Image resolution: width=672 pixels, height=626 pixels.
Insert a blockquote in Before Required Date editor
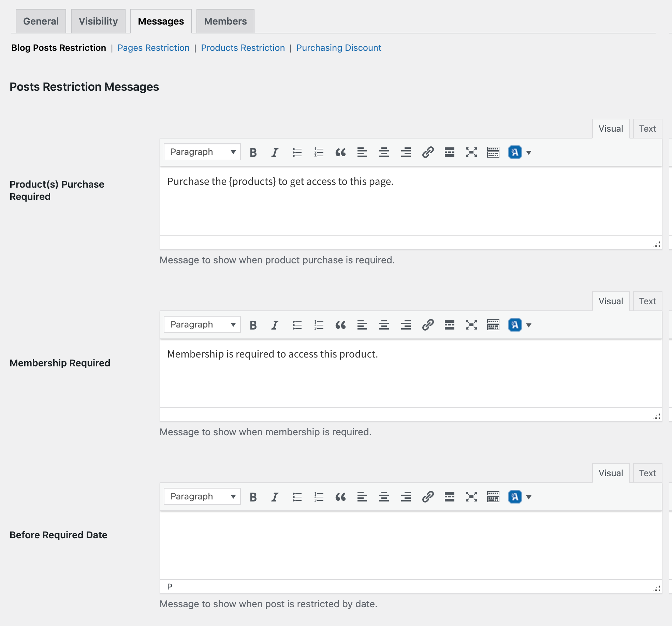(x=340, y=497)
